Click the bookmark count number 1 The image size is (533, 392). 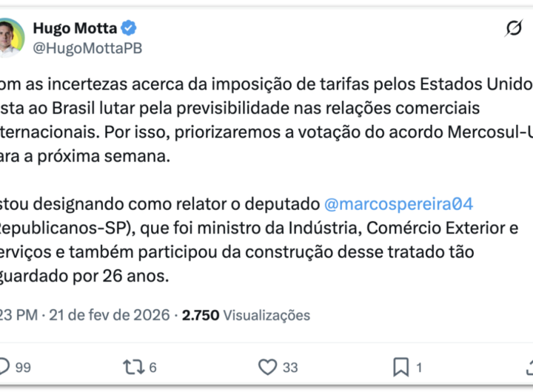(x=419, y=367)
